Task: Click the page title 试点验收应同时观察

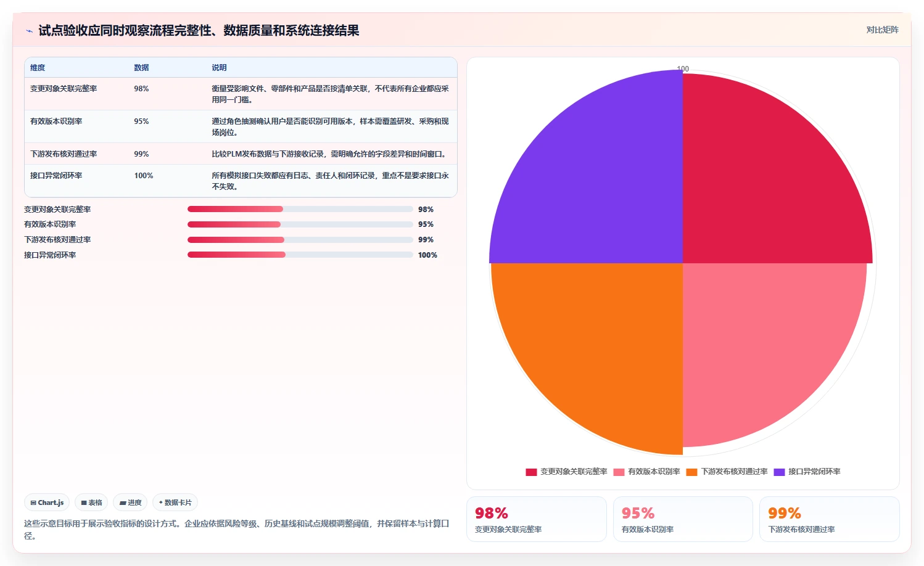Action: pyautogui.click(x=199, y=31)
